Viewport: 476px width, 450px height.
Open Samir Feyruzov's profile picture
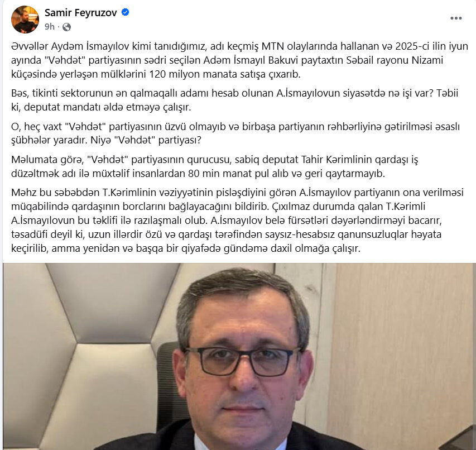(25, 20)
